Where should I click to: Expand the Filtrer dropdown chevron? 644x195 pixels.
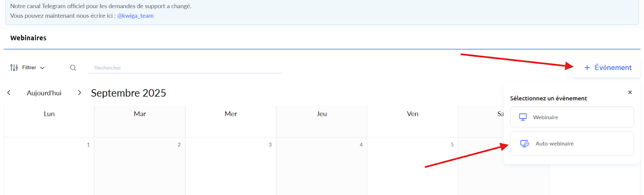pos(42,68)
